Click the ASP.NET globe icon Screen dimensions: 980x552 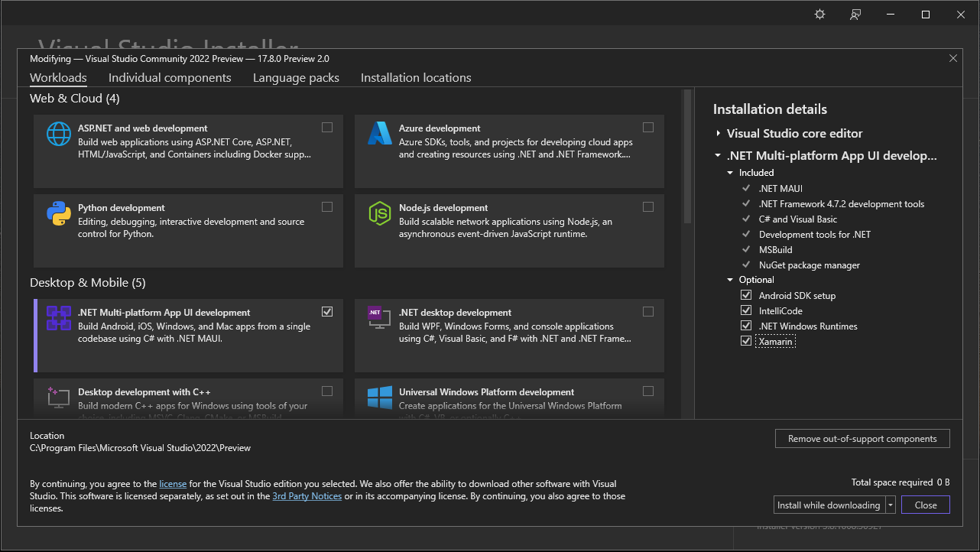click(x=59, y=134)
